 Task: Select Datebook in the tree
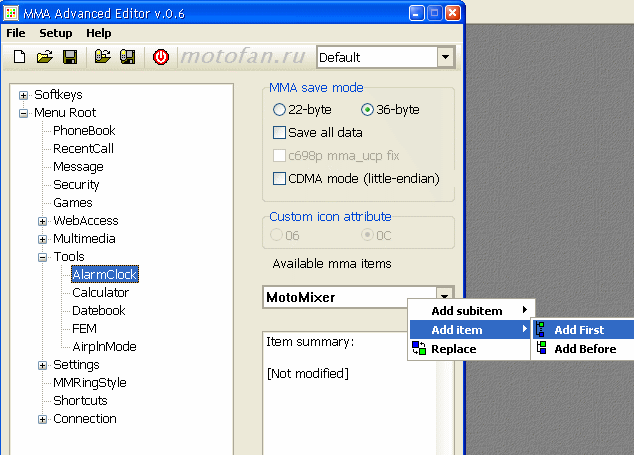click(99, 311)
